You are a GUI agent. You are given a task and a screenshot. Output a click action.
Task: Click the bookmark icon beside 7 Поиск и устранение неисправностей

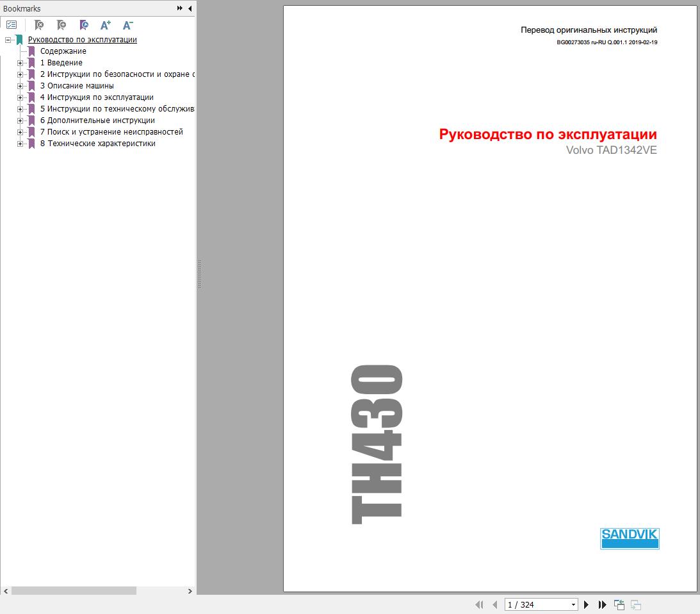pos(31,132)
